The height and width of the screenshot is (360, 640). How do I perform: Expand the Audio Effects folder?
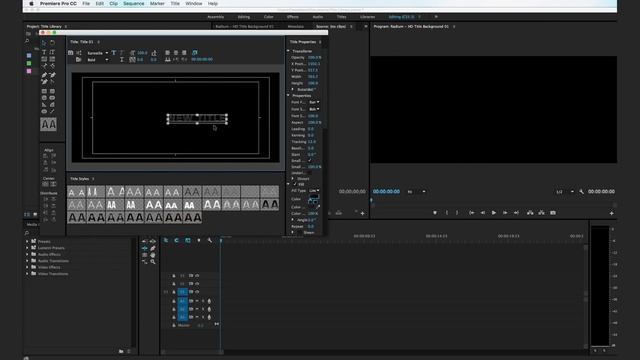point(27,254)
